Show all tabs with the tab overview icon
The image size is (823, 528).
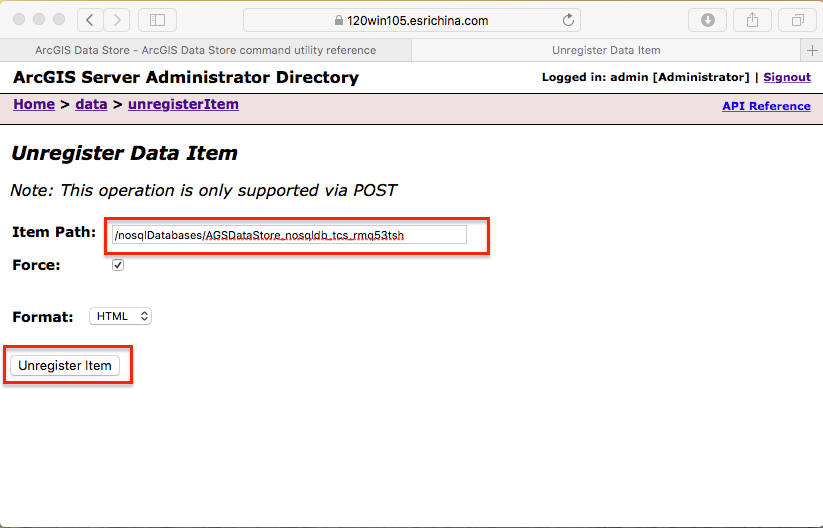point(797,20)
